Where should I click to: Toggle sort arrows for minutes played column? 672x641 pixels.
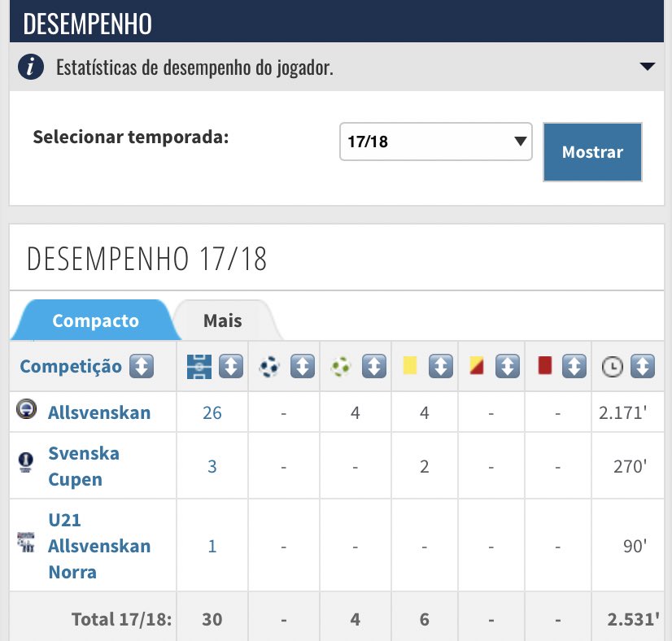click(643, 367)
